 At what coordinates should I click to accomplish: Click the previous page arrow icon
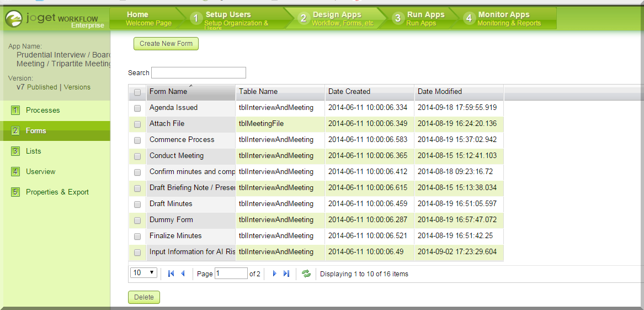point(183,274)
